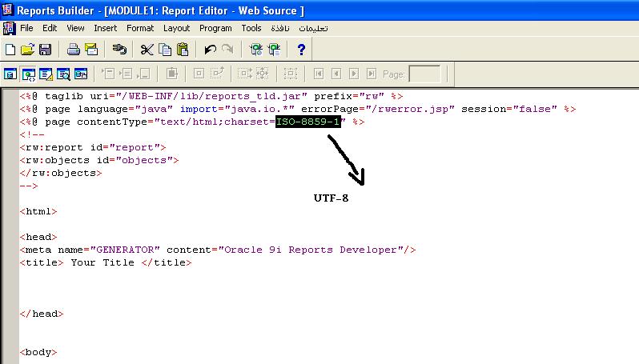Image resolution: width=639 pixels, height=364 pixels.
Task: Open the File menu
Action: click(26, 28)
